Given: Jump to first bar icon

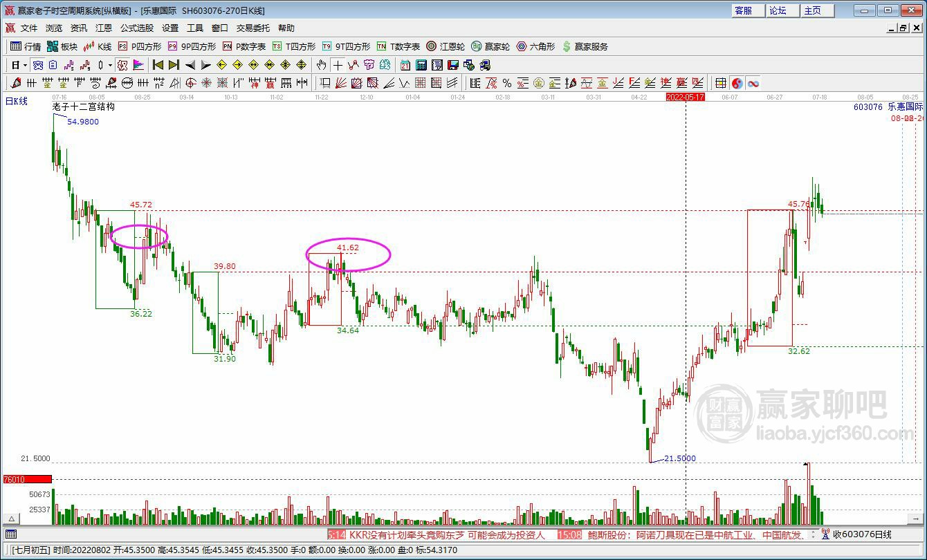Looking at the screenshot, I should click(x=158, y=65).
